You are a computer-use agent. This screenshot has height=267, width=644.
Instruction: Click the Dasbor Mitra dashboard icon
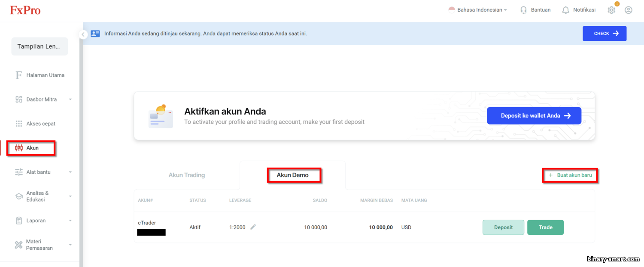tap(18, 99)
